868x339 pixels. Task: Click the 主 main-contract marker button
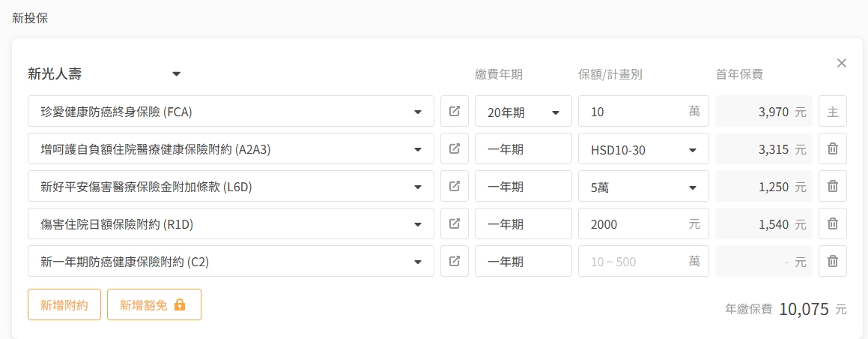(833, 111)
